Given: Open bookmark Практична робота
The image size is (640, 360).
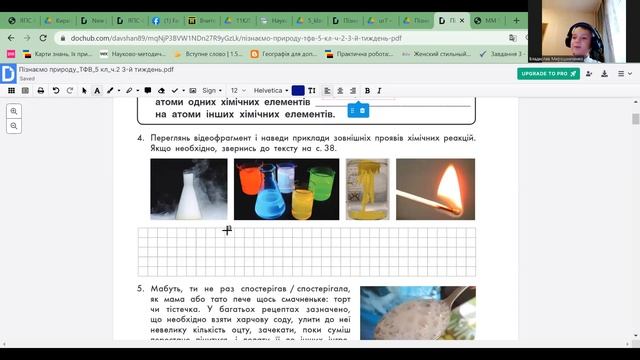Looking at the screenshot, I should [x=360, y=54].
